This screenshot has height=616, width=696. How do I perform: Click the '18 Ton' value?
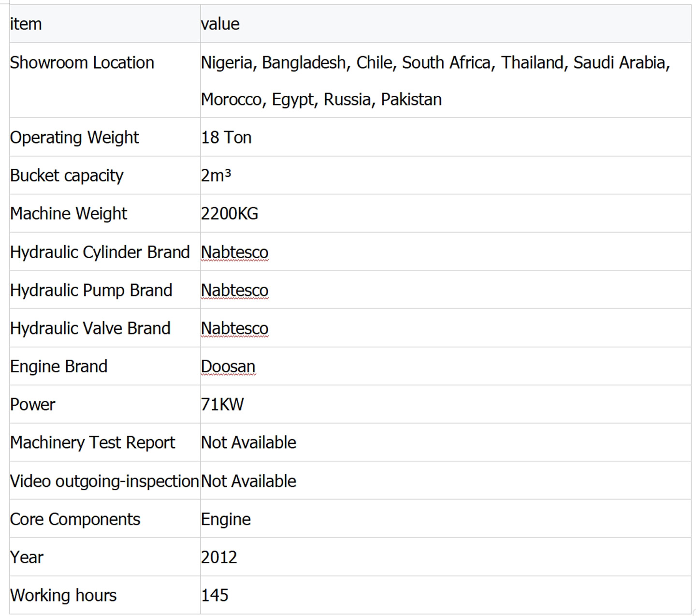[226, 138]
